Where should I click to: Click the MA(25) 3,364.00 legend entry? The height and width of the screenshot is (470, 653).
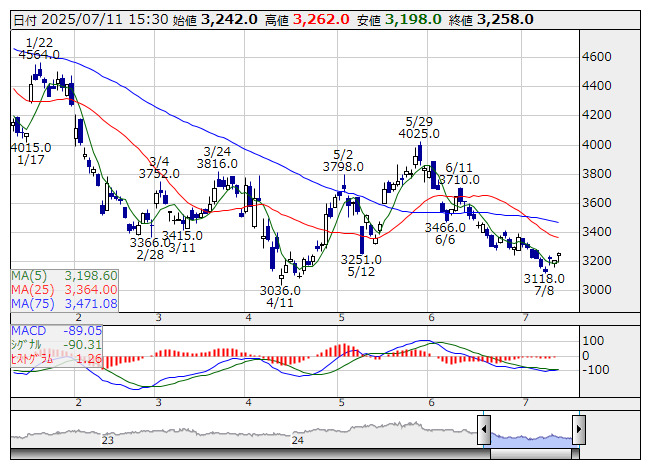point(65,290)
